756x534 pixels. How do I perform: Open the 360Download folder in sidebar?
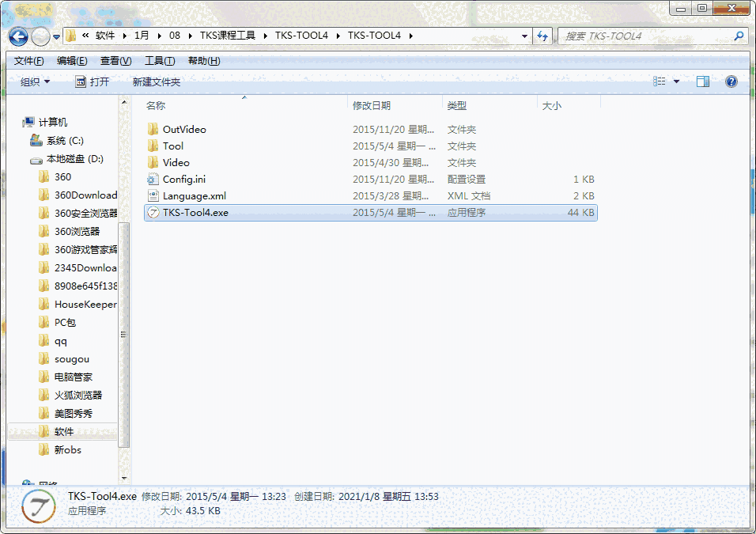pos(77,195)
